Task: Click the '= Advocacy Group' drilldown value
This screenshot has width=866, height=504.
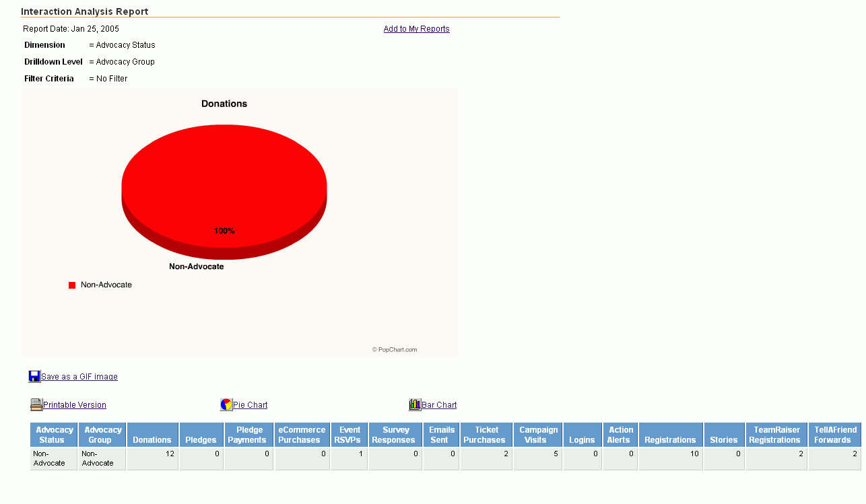Action: coord(122,62)
